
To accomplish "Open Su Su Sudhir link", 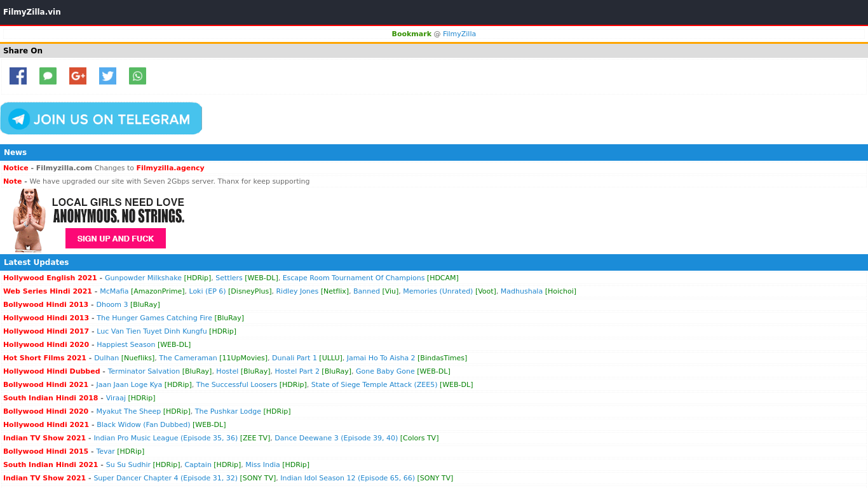I will coord(128,465).
